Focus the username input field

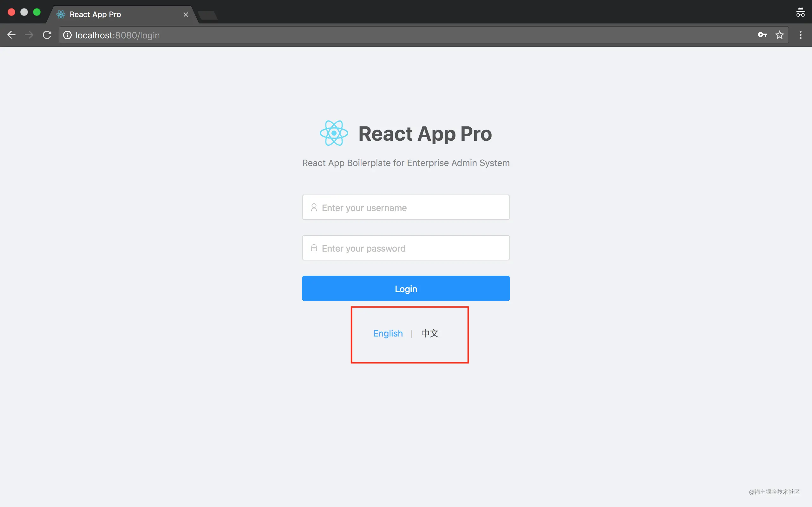413,208
